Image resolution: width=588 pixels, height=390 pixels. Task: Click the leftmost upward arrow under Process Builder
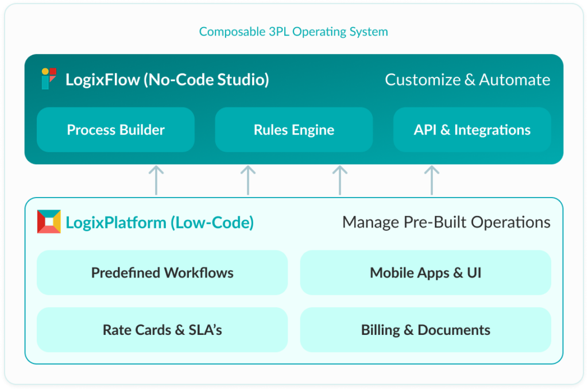click(156, 180)
